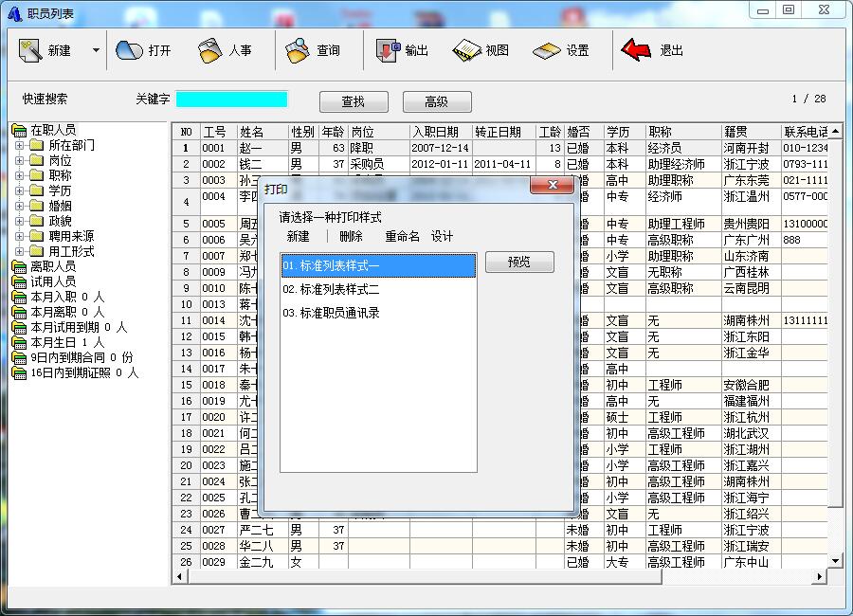Open the 新建 dropdown arrow in toolbar
Viewport: 853px width, 616px height.
(96, 50)
